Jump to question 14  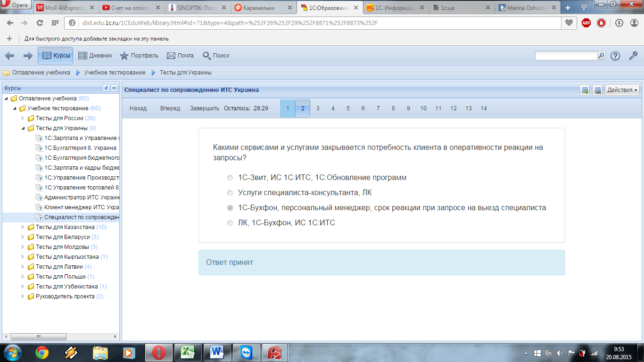(x=484, y=108)
